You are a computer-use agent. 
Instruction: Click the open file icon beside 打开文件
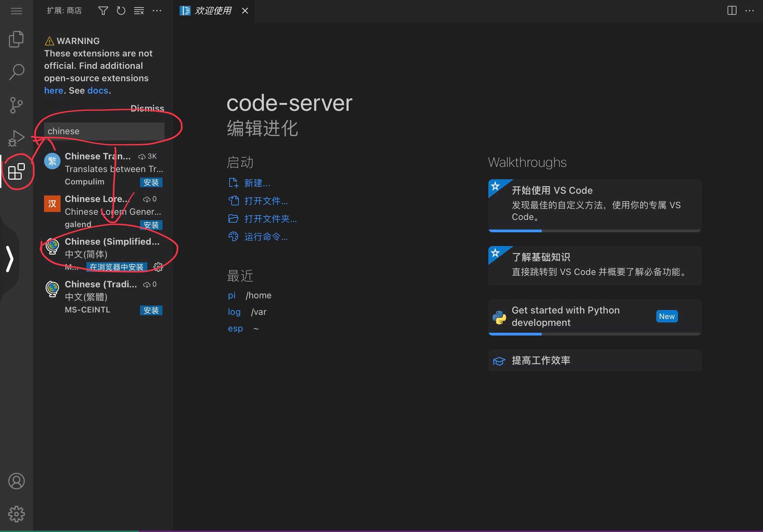click(233, 201)
